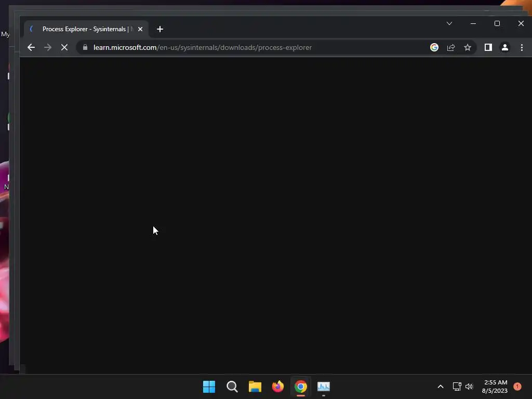Stop loading the page
The image size is (532, 399).
click(x=64, y=47)
